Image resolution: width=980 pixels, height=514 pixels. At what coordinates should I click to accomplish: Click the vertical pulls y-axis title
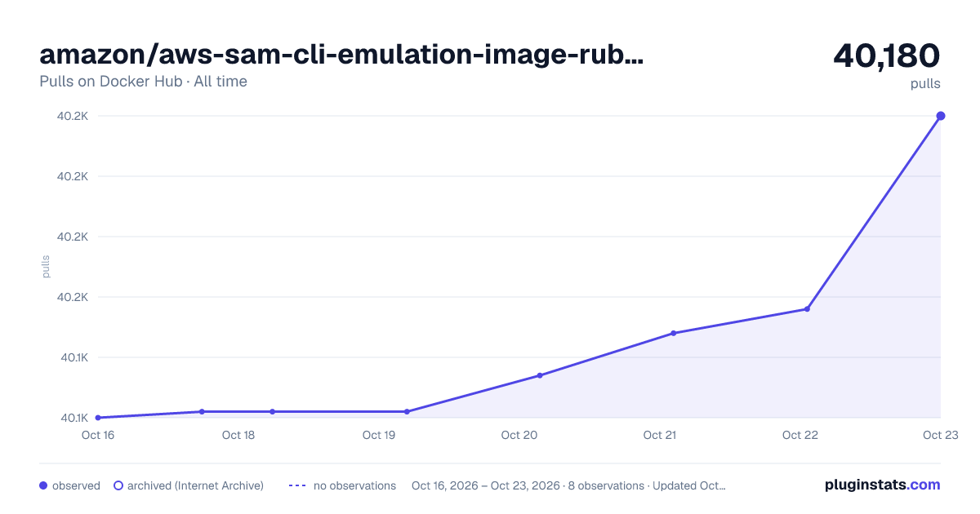coord(46,267)
